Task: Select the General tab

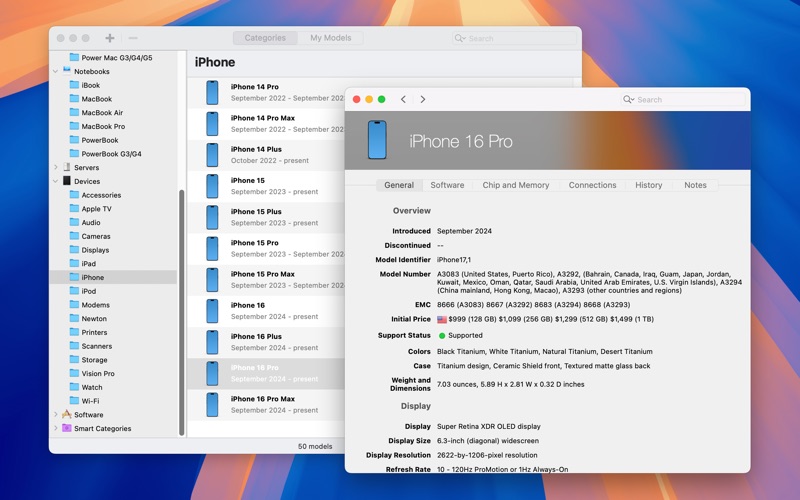Action: 399,185
